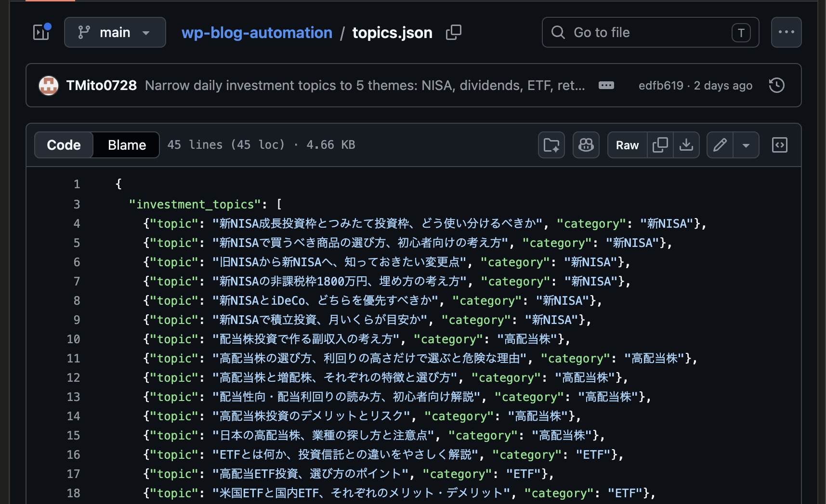826x504 pixels.
Task: Switch to the Blame view tab
Action: (x=127, y=145)
